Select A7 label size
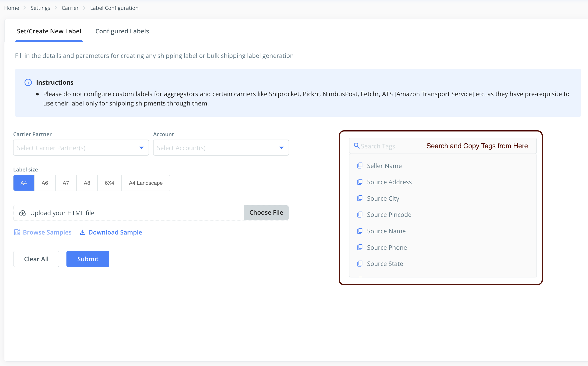 (66, 183)
